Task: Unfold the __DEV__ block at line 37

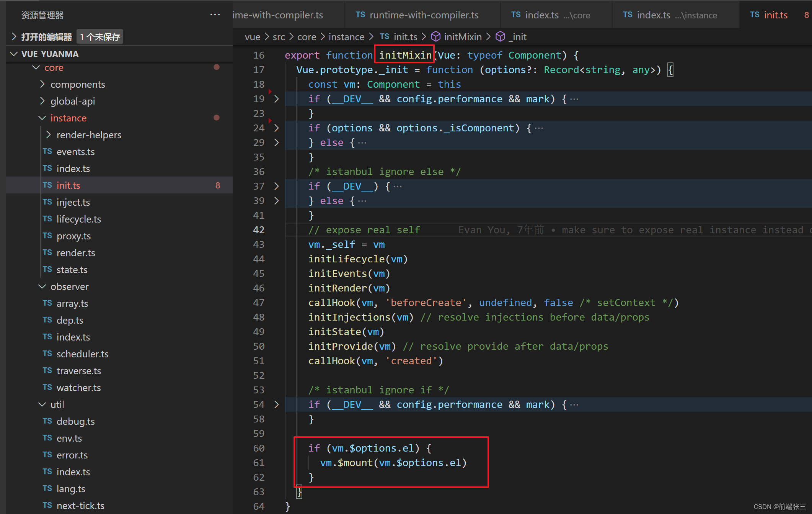Action: point(277,186)
